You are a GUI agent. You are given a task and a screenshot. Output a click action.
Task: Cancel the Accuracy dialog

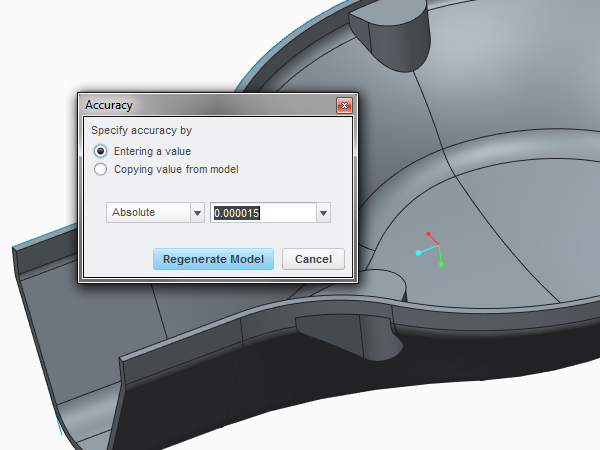click(x=313, y=259)
